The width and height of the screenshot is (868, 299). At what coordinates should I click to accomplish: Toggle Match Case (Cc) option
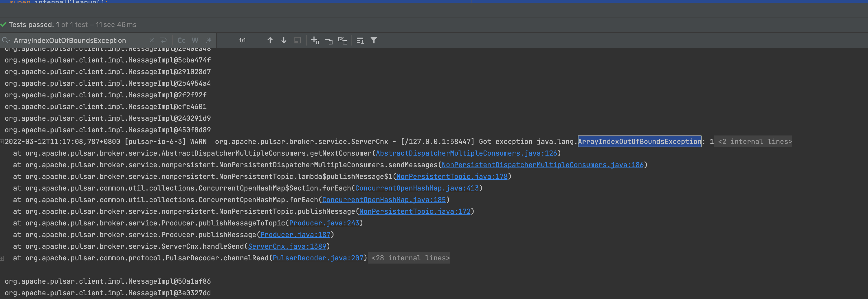point(181,40)
